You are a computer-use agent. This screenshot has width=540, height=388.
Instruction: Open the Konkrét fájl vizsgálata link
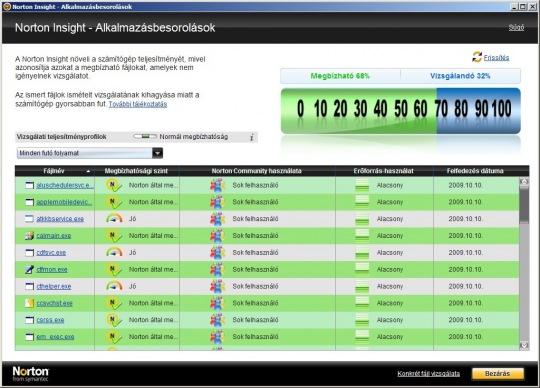pos(428,374)
